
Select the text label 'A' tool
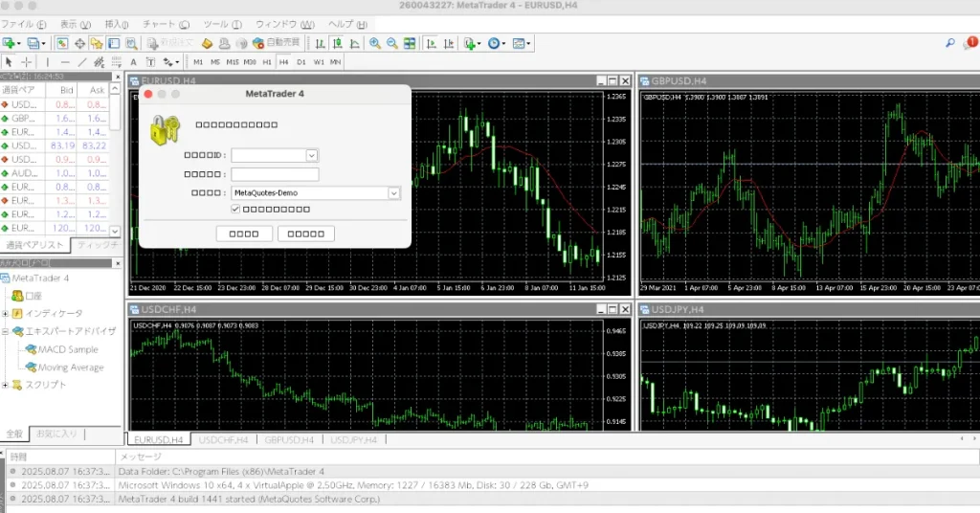[x=135, y=62]
